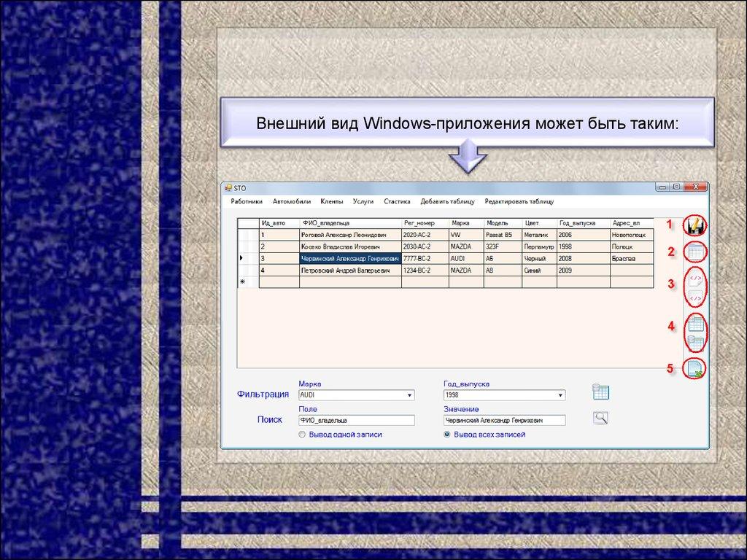Viewport: 747px width, 560px height.
Task: Select the 'Вывод всех записей' radio button
Action: [447, 435]
